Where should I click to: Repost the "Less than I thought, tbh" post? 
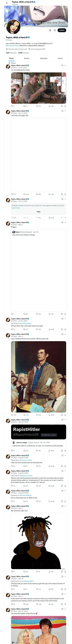[x=24, y=194]
